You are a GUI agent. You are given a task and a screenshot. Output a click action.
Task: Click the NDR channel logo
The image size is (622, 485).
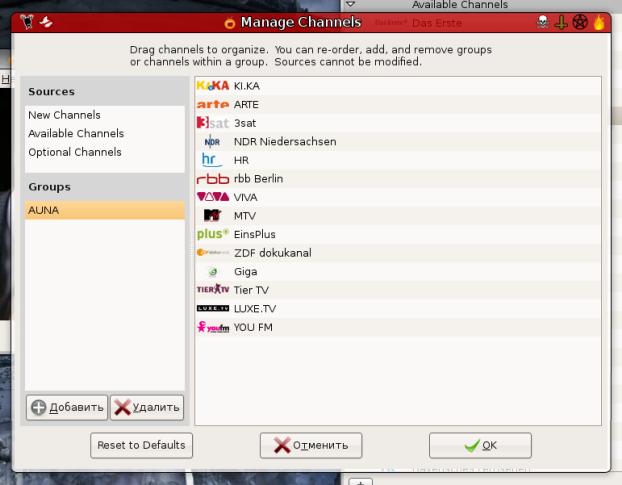pyautogui.click(x=212, y=142)
